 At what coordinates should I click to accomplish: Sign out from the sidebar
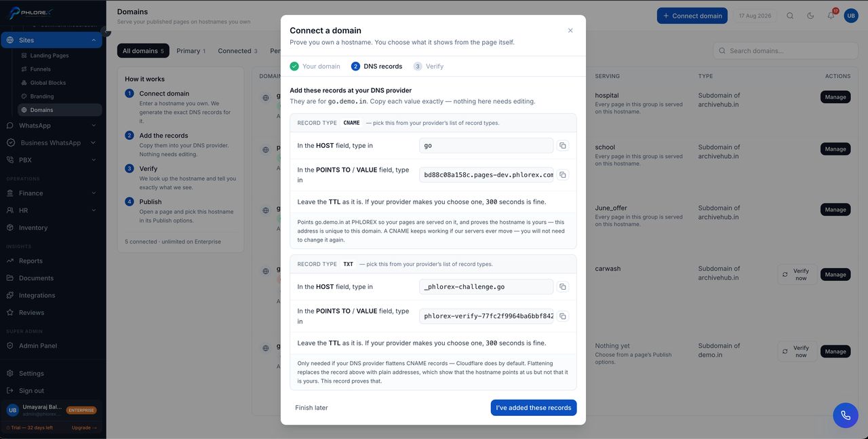pyautogui.click(x=31, y=391)
